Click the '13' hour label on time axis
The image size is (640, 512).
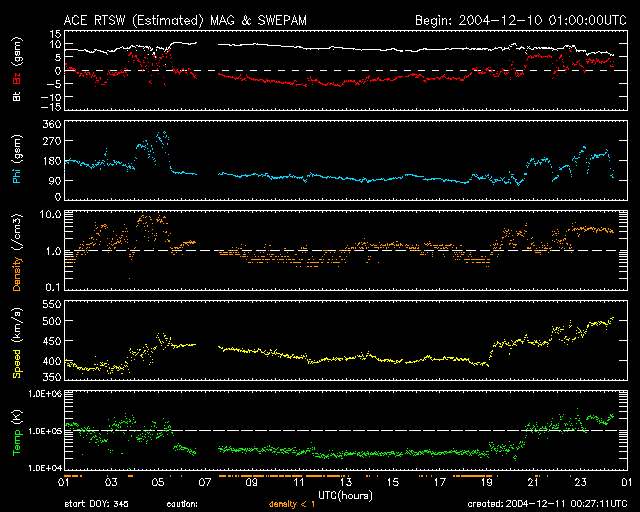point(346,482)
